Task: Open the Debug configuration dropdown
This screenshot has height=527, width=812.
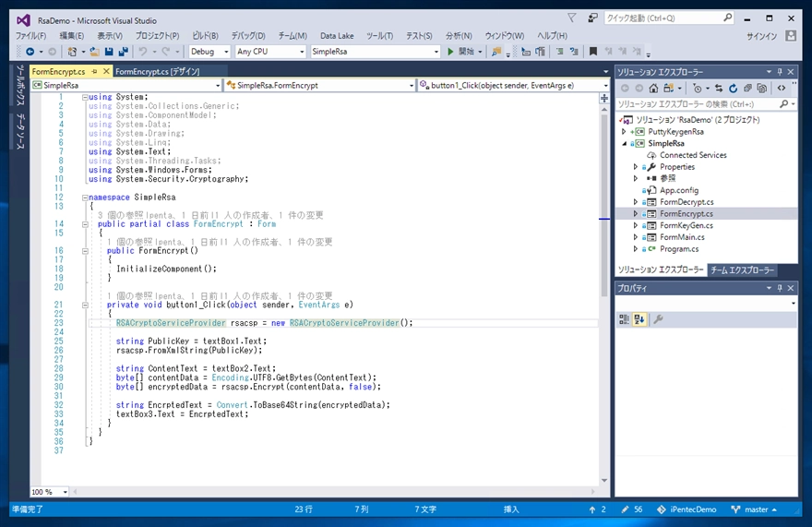Action: pyautogui.click(x=226, y=52)
